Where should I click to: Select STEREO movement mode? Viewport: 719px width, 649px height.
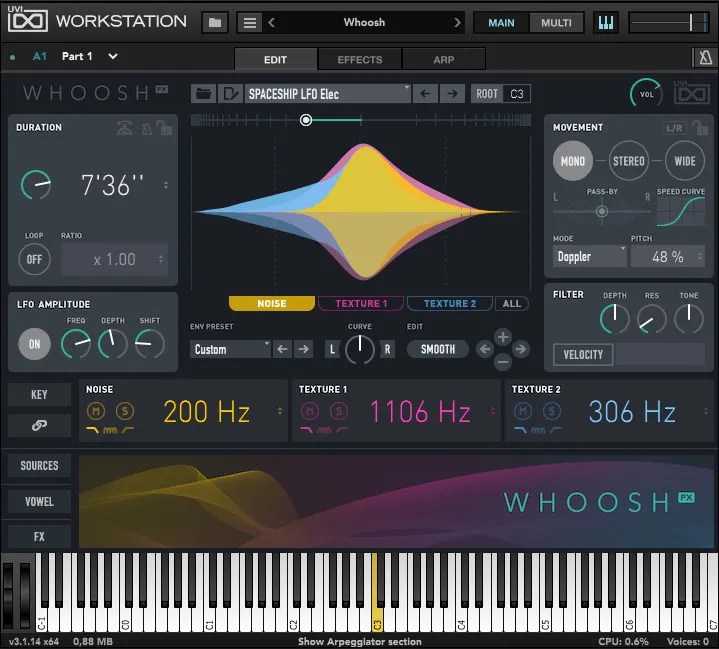(629, 161)
